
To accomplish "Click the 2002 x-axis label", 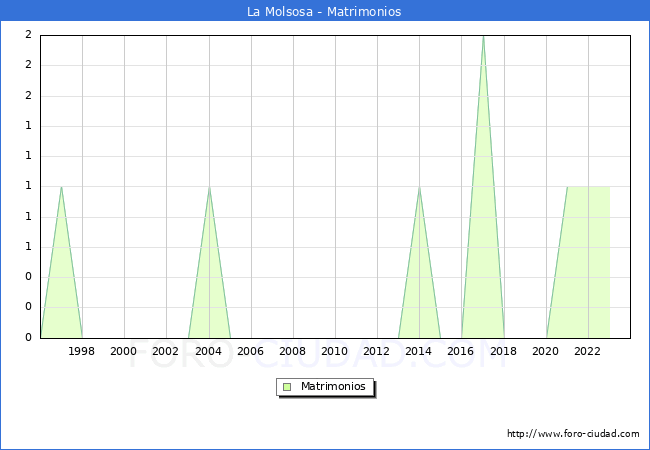I will tap(165, 351).
